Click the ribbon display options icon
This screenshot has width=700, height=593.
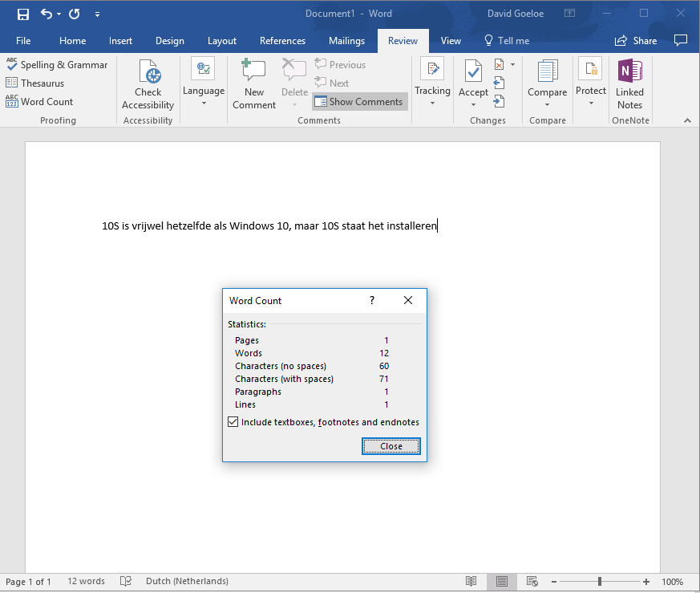(569, 14)
